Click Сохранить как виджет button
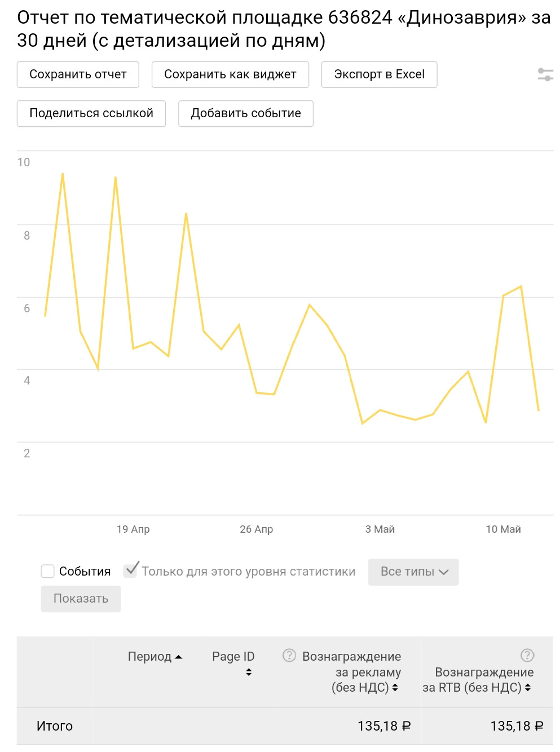The width and height of the screenshot is (560, 752). pos(230,74)
